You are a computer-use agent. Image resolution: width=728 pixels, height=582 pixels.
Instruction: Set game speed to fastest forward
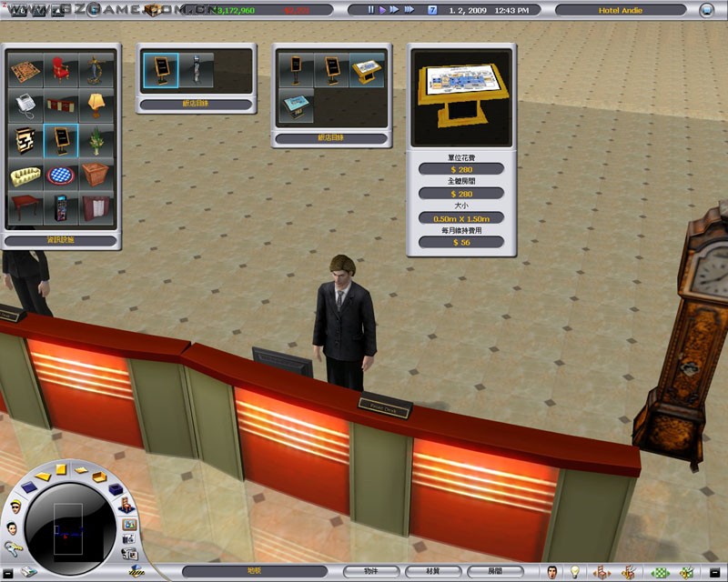[x=409, y=10]
